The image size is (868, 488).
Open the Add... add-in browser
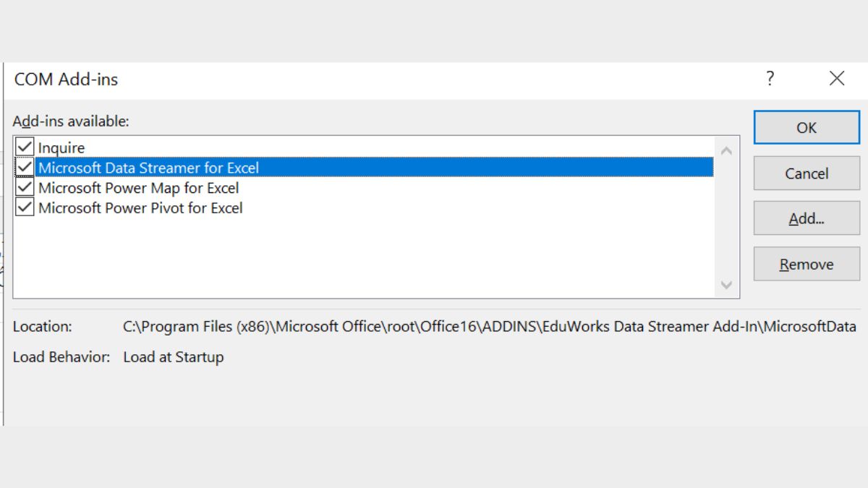click(x=807, y=219)
